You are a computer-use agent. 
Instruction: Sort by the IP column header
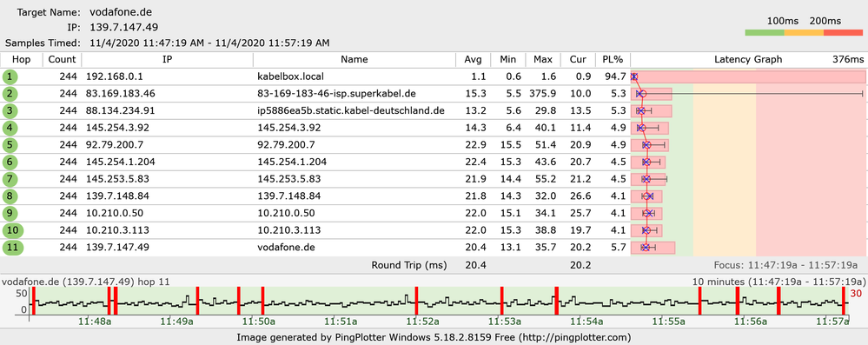(x=167, y=60)
